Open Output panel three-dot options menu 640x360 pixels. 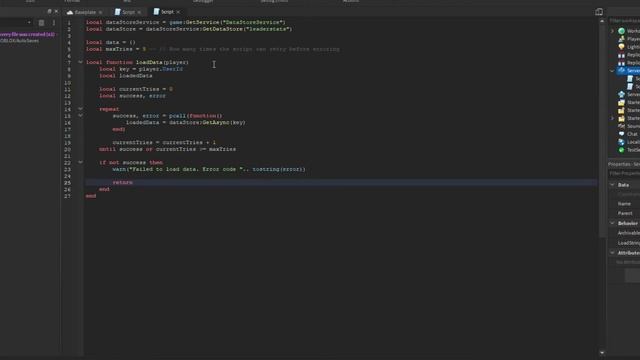pyautogui.click(x=53, y=23)
